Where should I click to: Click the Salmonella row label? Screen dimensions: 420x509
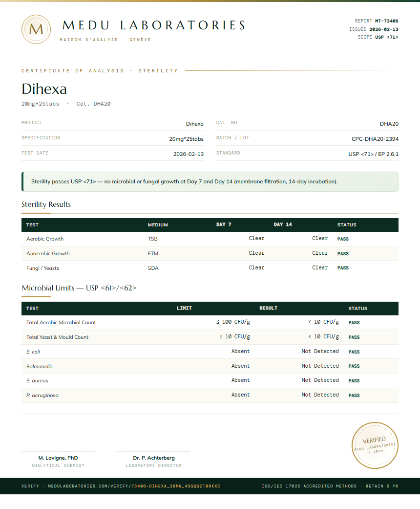(x=39, y=366)
